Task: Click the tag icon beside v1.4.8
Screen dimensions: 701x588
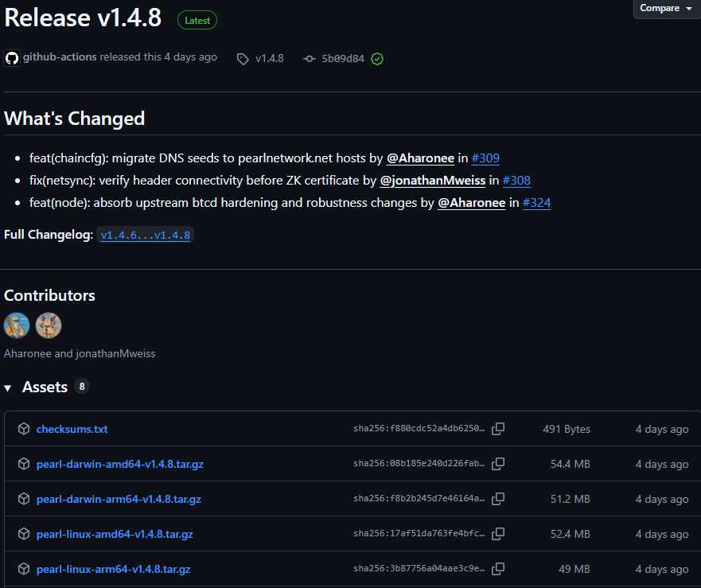Action: click(x=243, y=59)
